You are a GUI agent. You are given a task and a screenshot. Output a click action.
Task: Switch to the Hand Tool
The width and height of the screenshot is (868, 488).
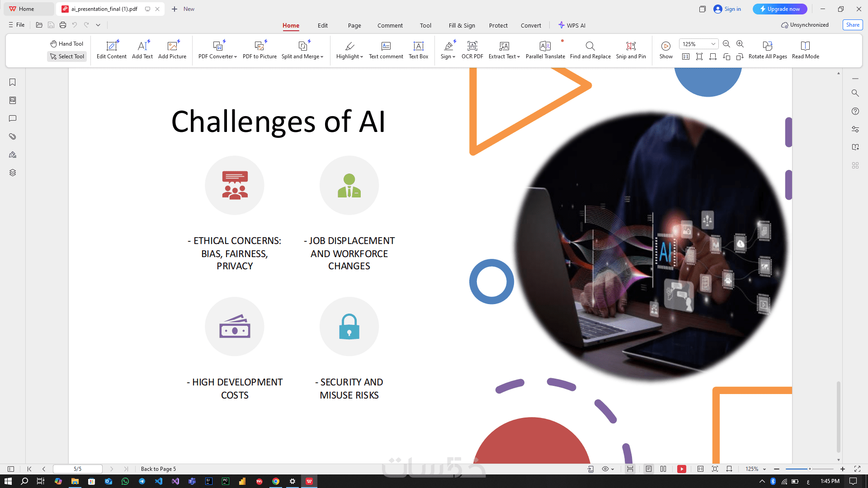(66, 44)
